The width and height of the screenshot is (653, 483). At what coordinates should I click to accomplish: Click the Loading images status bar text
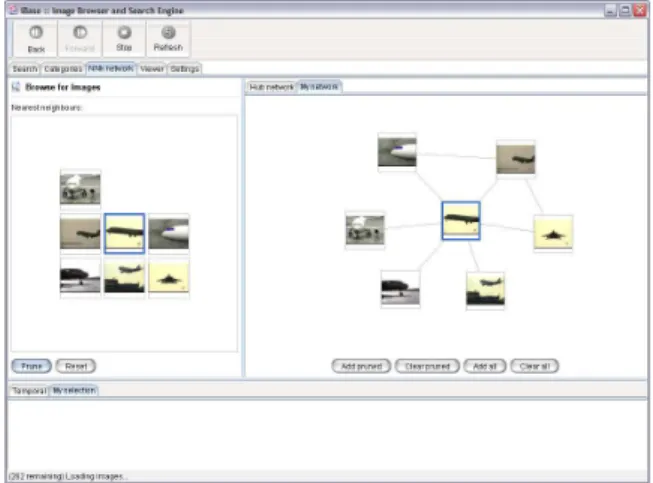pos(68,476)
